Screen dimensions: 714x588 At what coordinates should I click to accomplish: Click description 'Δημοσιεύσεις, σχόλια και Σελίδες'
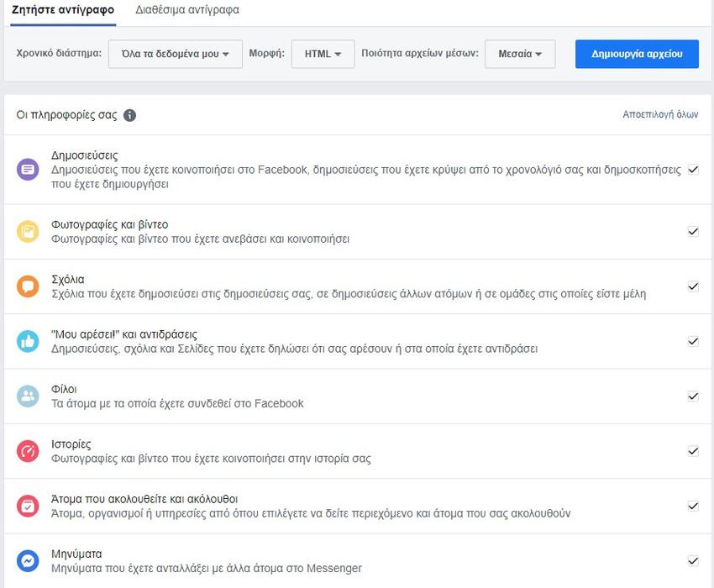pos(294,349)
